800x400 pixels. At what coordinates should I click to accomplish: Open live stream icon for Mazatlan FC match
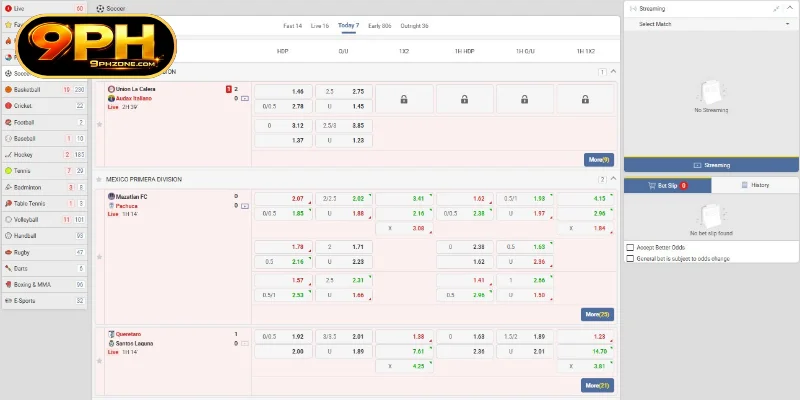(245, 206)
